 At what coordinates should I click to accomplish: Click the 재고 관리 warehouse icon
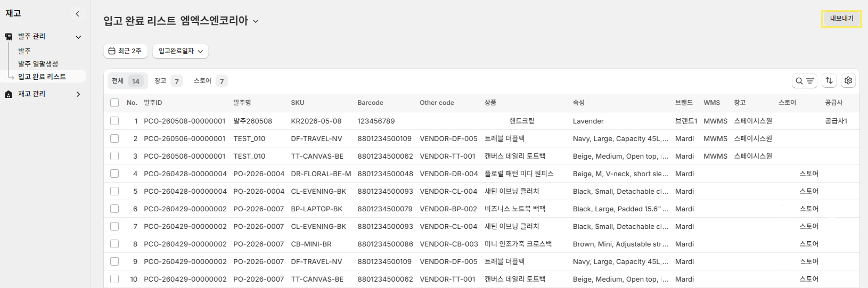9,94
